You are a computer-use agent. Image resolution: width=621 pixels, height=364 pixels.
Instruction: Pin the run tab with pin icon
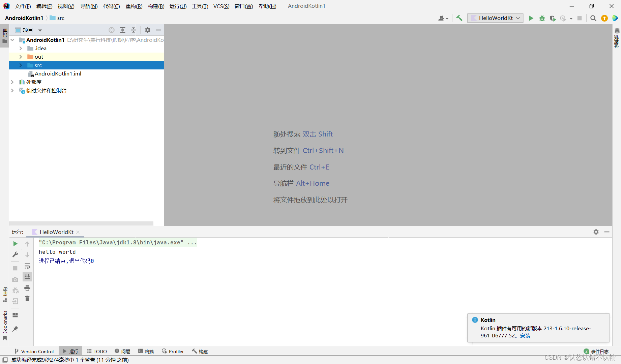pos(15,329)
